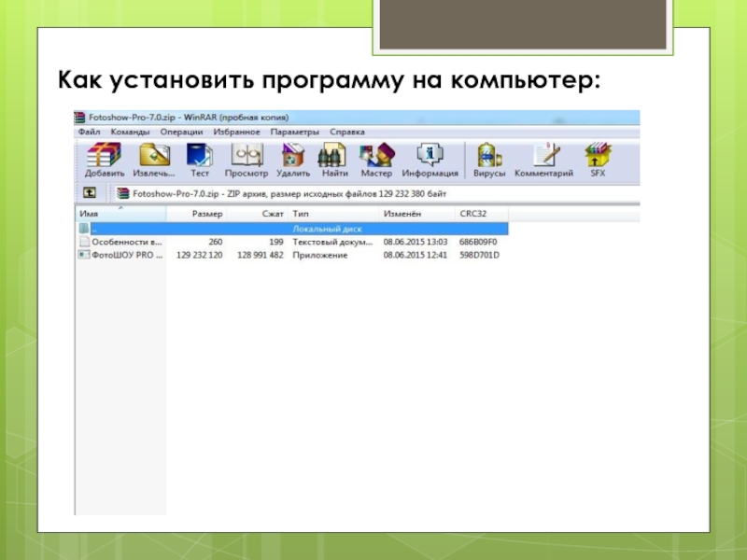Open the Операции menu

(181, 132)
